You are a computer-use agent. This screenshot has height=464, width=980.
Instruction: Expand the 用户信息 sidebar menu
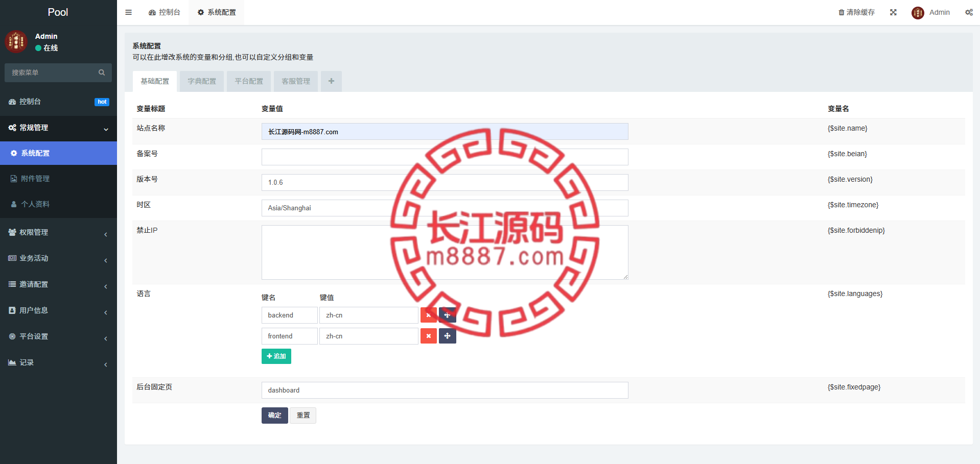(x=58, y=310)
